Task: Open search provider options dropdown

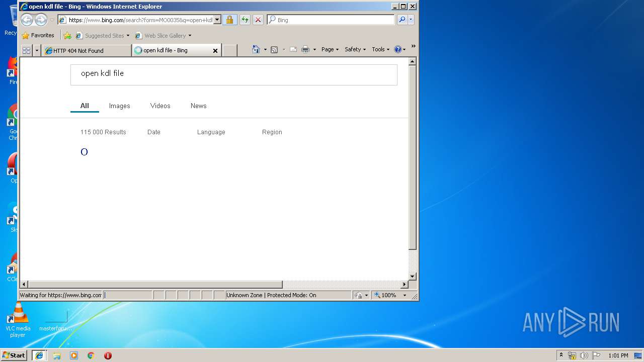Action: pyautogui.click(x=411, y=20)
